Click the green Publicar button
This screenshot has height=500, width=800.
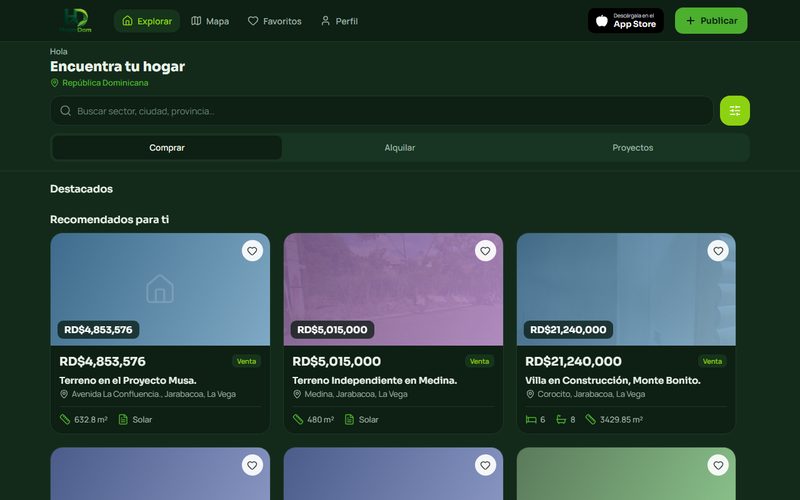tap(711, 21)
